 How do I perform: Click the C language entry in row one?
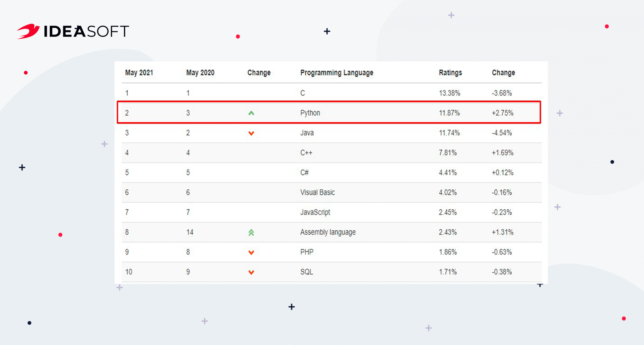pyautogui.click(x=302, y=93)
